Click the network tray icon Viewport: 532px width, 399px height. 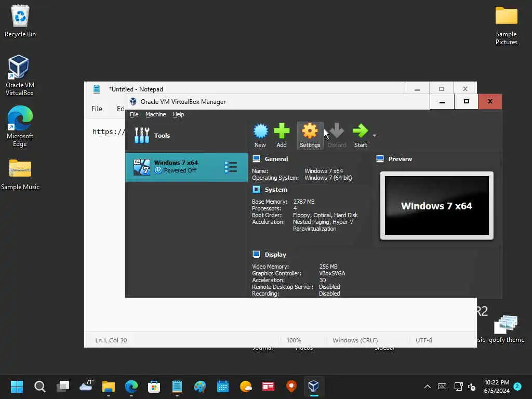point(458,387)
